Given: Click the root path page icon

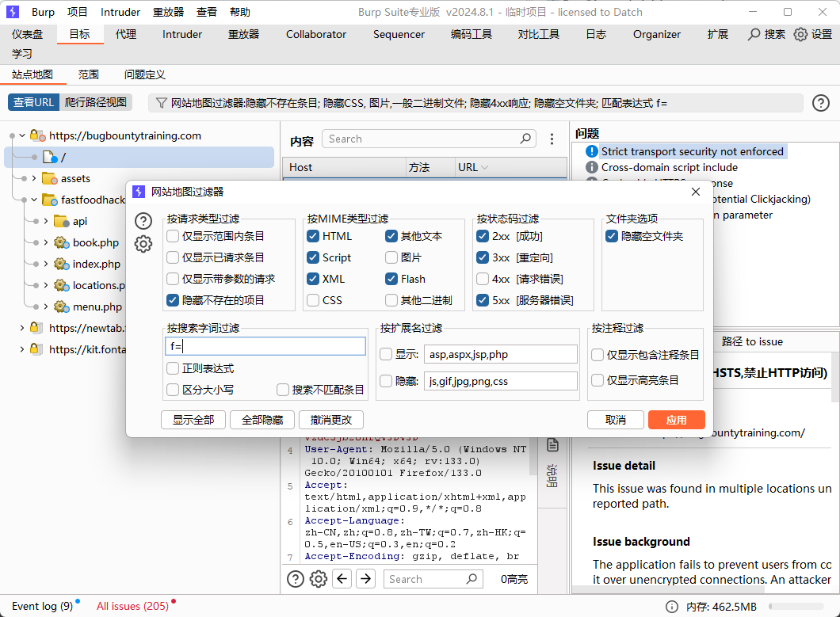Looking at the screenshot, I should (x=50, y=157).
